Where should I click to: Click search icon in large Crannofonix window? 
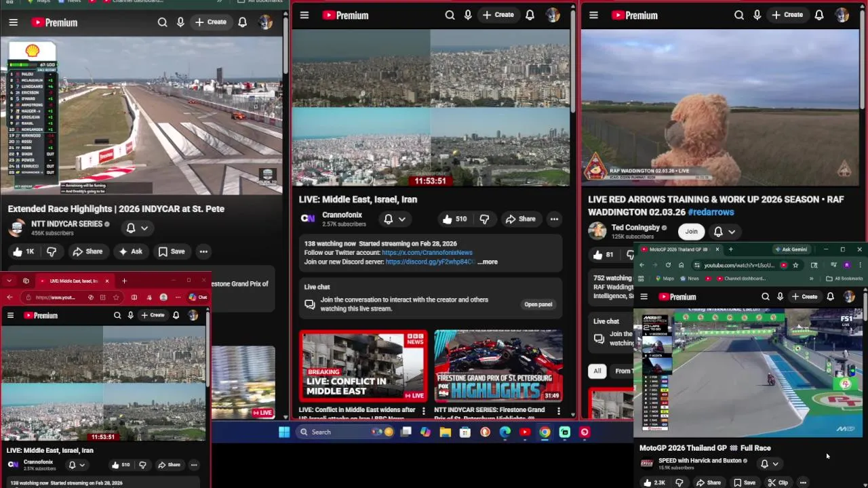pos(450,15)
